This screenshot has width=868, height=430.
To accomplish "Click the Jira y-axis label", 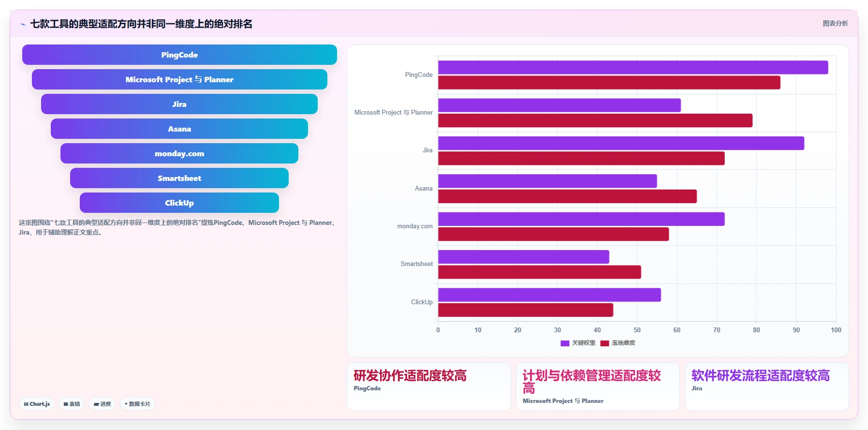I will coord(427,150).
